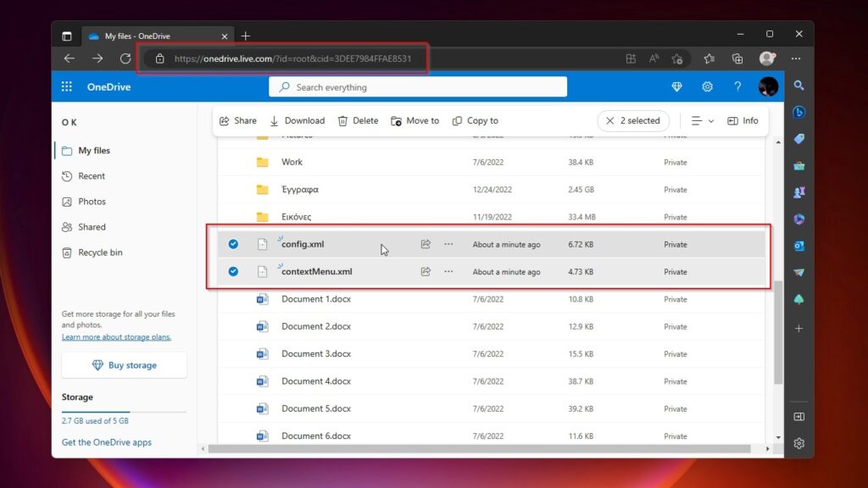
Task: Open the Edge profile icon in toolbar
Action: tap(766, 58)
